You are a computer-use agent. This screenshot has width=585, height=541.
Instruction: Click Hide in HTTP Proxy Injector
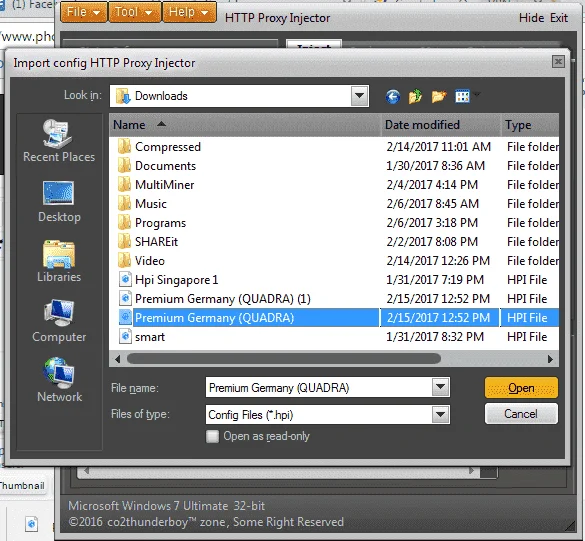point(531,18)
